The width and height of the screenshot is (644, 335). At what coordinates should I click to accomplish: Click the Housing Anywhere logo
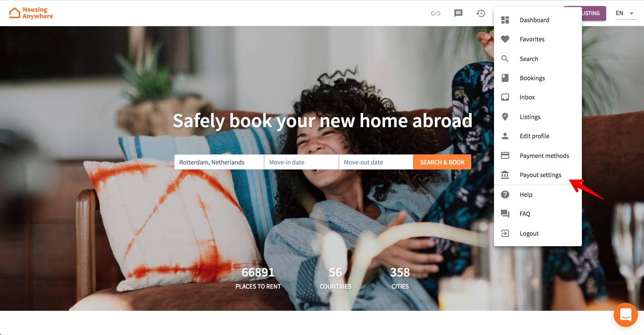point(31,13)
